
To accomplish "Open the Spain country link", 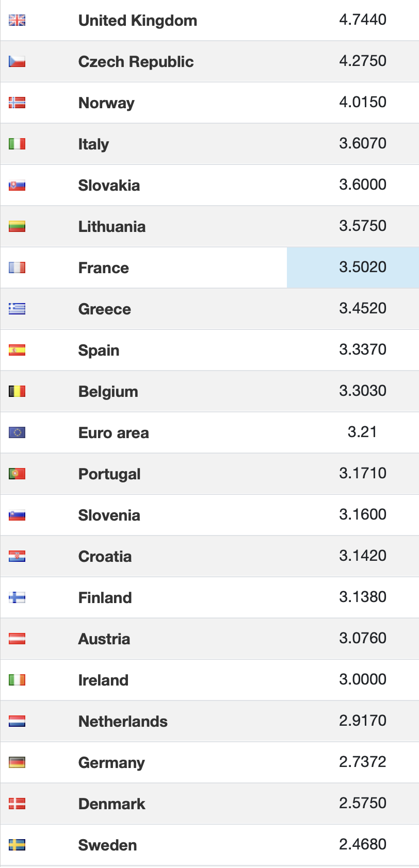I will (99, 350).
